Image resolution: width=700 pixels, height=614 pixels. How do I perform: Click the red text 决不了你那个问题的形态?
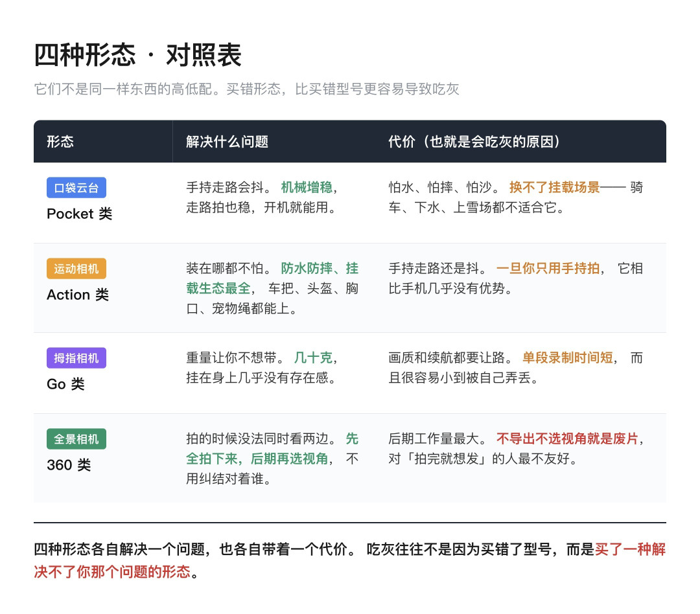(x=112, y=572)
